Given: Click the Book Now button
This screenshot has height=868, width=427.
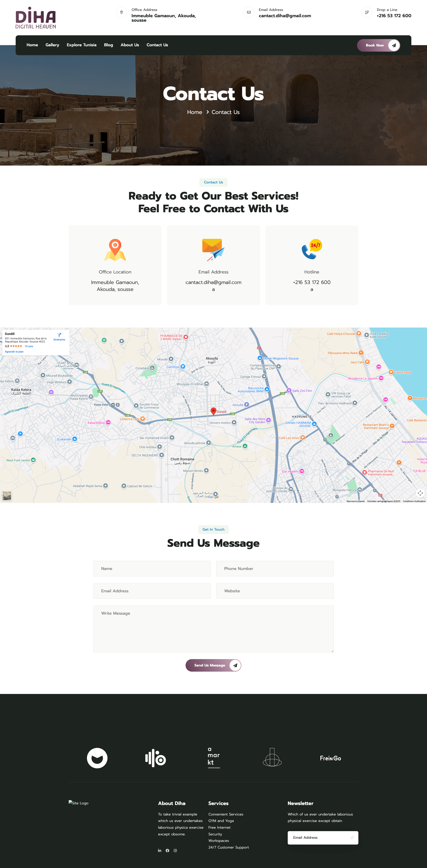Looking at the screenshot, I should [378, 45].
